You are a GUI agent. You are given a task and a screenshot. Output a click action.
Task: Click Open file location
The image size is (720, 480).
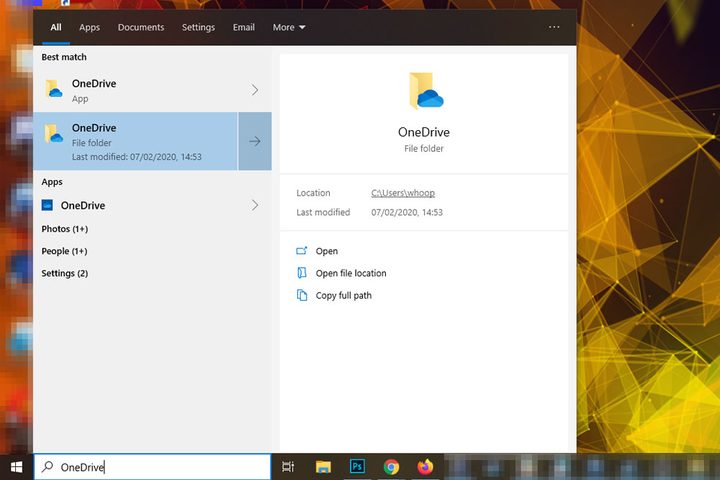click(x=351, y=273)
